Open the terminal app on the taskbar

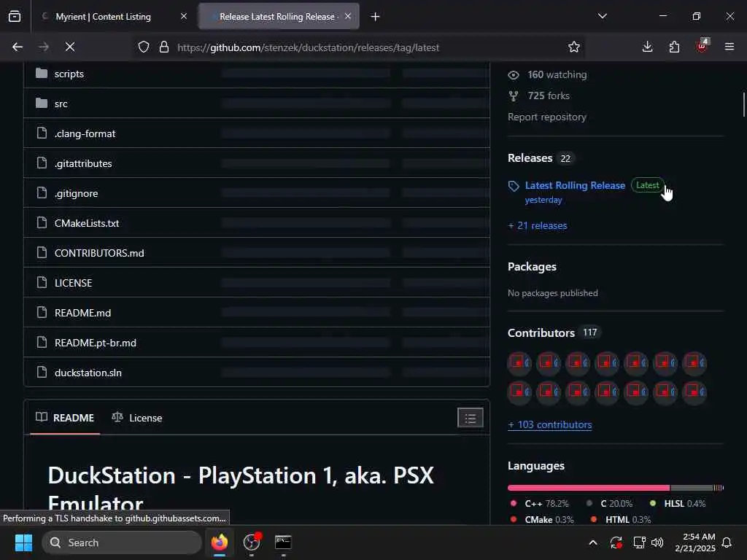283,542
